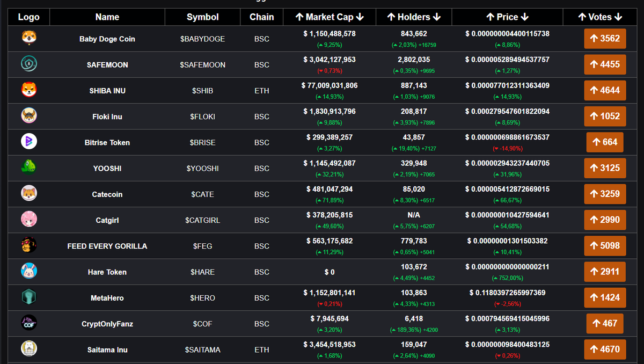Select the MetaHero name
The height and width of the screenshot is (364, 644).
click(107, 298)
